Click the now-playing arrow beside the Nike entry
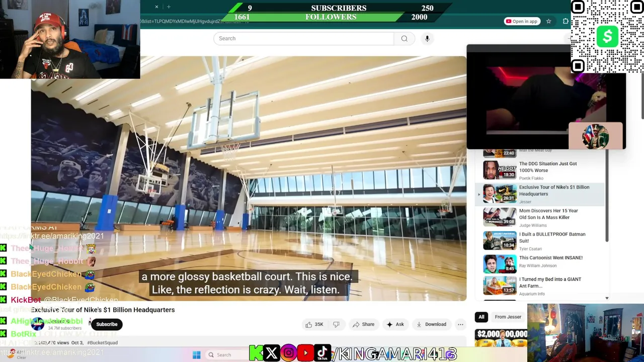Image resolution: width=644 pixels, height=362 pixels. 479,194
